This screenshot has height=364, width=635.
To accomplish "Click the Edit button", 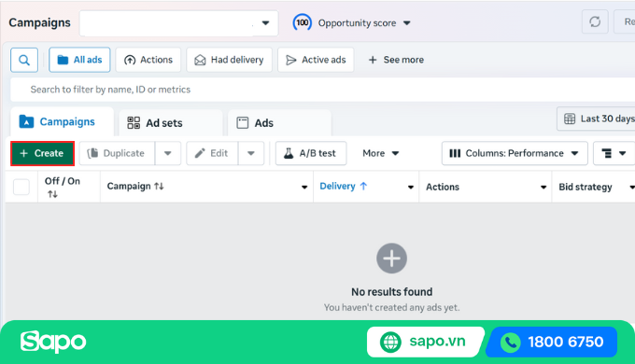I will (212, 153).
